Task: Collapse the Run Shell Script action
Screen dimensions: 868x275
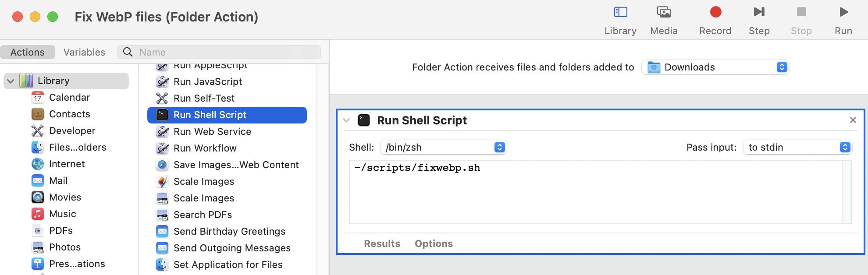Action: pos(347,120)
